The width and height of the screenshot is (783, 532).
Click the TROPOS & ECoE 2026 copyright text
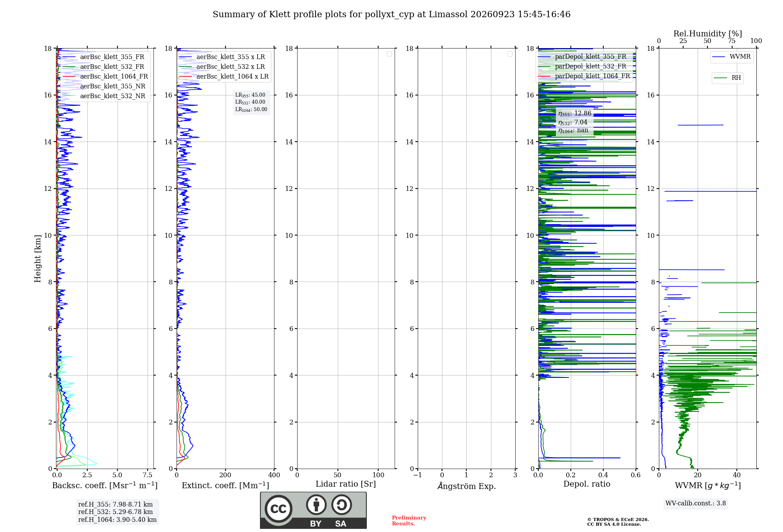pyautogui.click(x=618, y=519)
